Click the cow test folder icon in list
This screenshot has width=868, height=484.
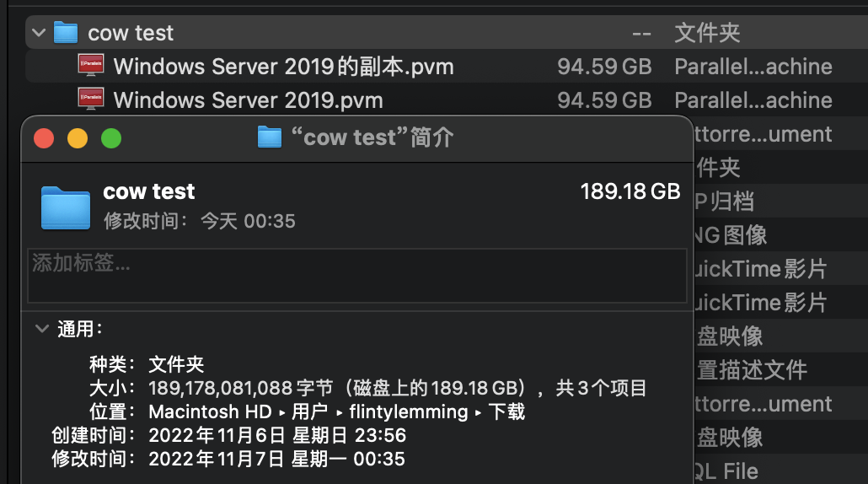click(66, 33)
